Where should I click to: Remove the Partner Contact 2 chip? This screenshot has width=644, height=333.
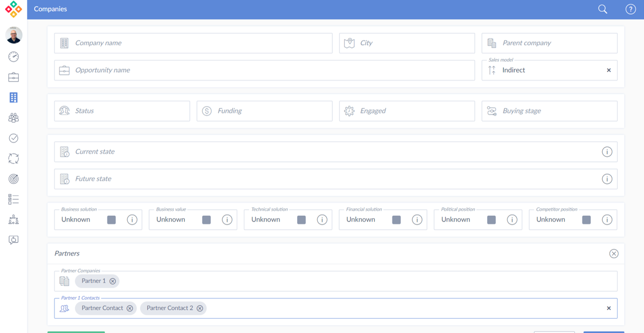click(x=200, y=309)
